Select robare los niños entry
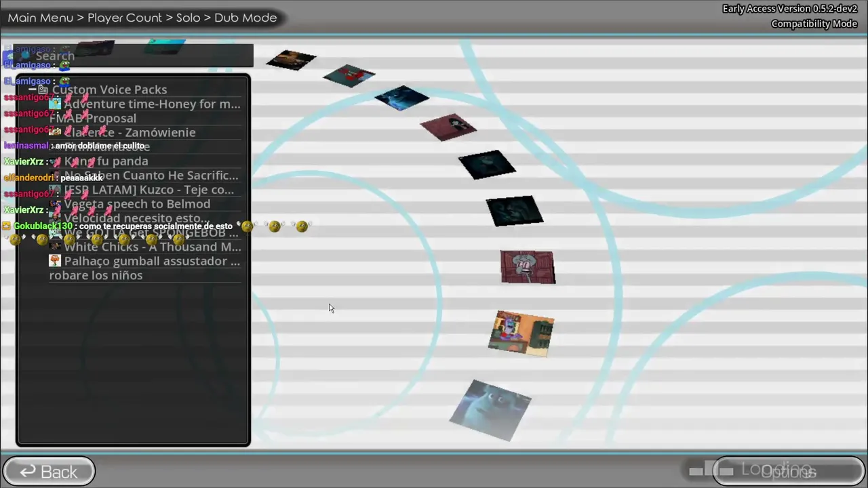Viewport: 868px width, 488px height. pyautogui.click(x=96, y=275)
